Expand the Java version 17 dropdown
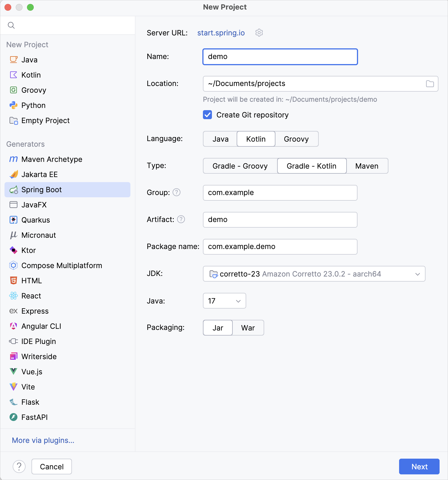Viewport: 448px width, 480px height. (x=224, y=301)
